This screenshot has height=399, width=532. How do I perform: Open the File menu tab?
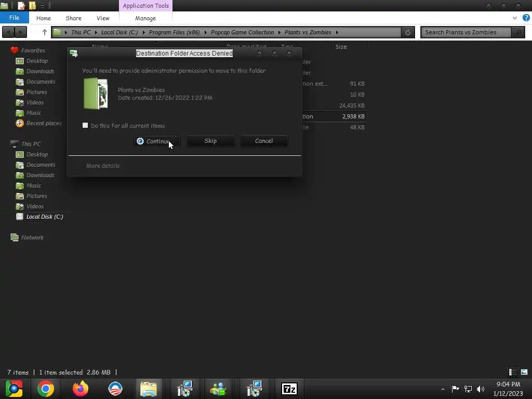point(14,18)
